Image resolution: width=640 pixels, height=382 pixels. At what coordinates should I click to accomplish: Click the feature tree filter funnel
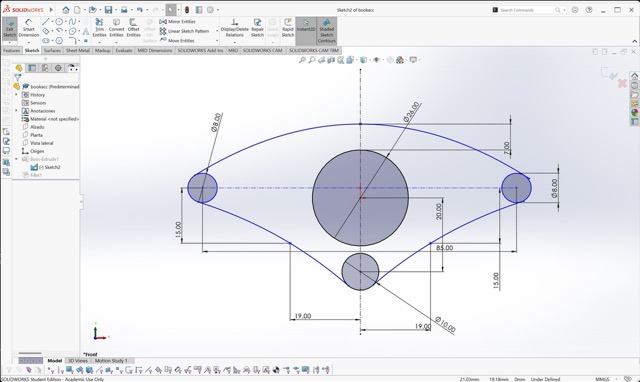pyautogui.click(x=18, y=77)
